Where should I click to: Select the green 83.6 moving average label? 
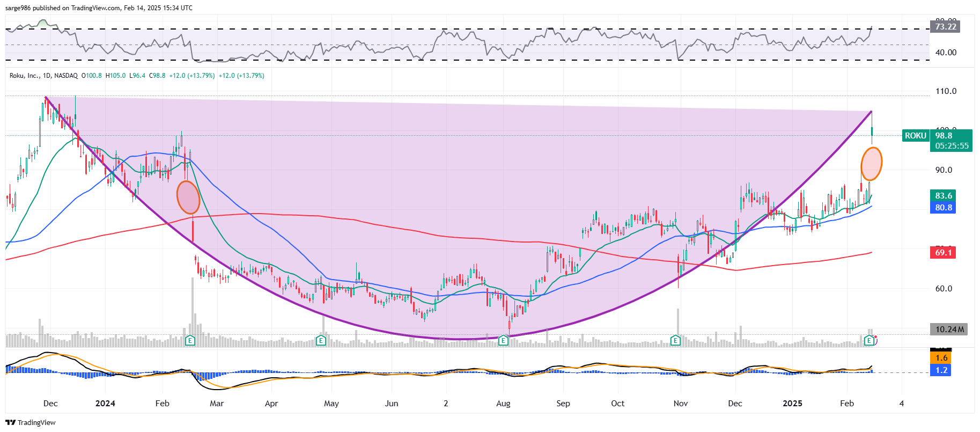pos(944,196)
